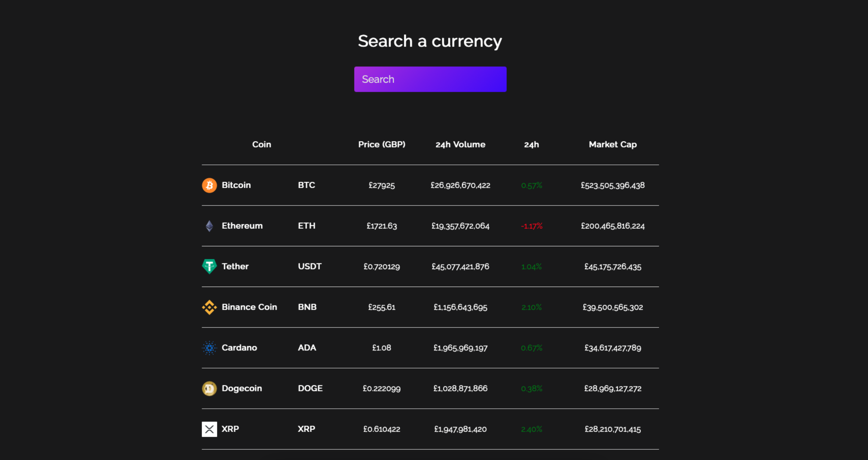This screenshot has height=460, width=868.
Task: Click Binance Coin 2.10% change value
Action: [x=531, y=307]
